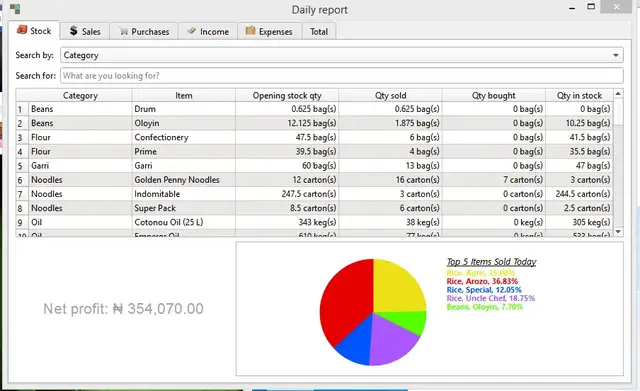Viewport: 640px width, 391px height.
Task: Minimize the Daily report window
Action: [572, 7]
